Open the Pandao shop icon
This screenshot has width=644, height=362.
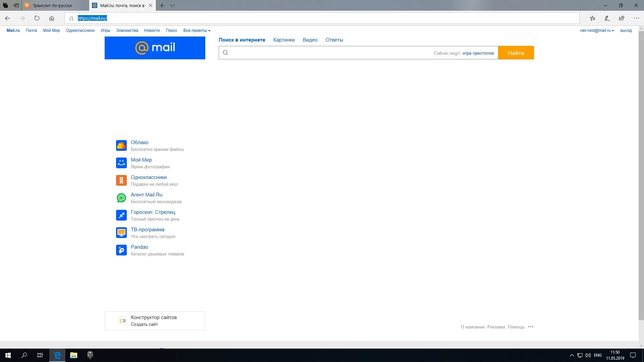pyautogui.click(x=121, y=250)
